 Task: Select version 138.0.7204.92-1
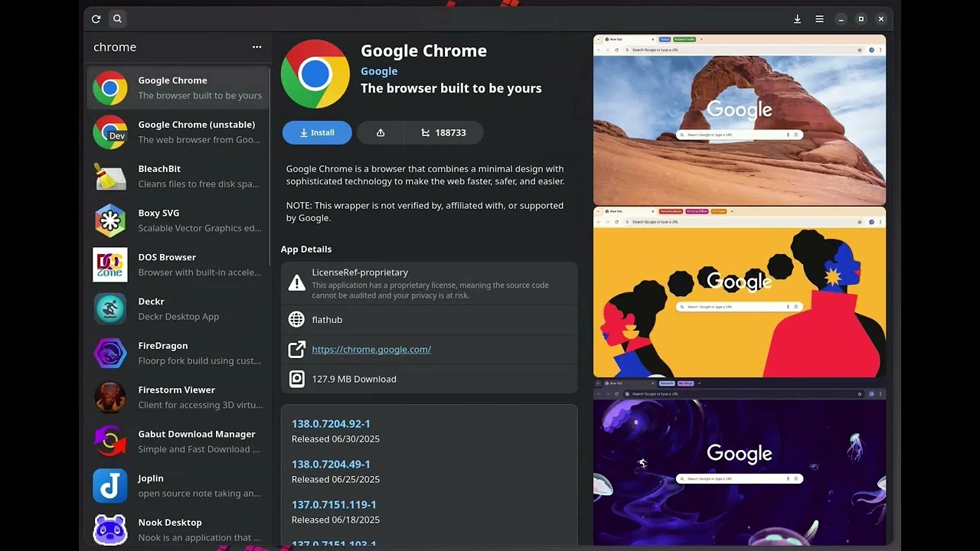[x=331, y=424]
